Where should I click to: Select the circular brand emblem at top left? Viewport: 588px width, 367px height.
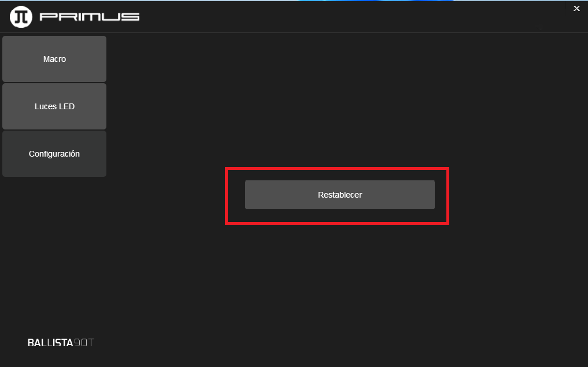point(21,17)
